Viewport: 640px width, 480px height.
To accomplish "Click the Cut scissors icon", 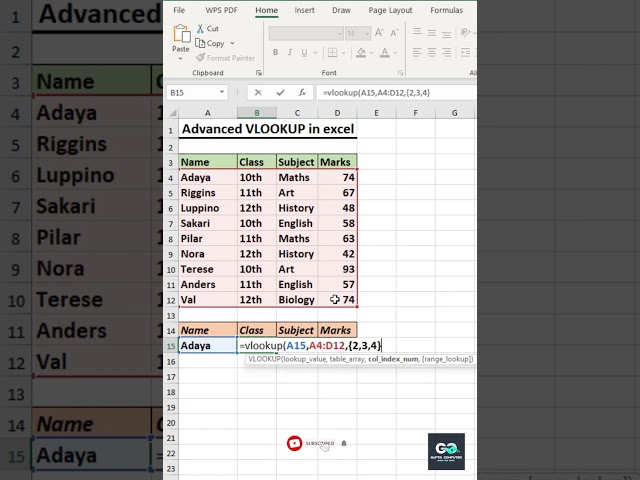I will click(x=200, y=29).
